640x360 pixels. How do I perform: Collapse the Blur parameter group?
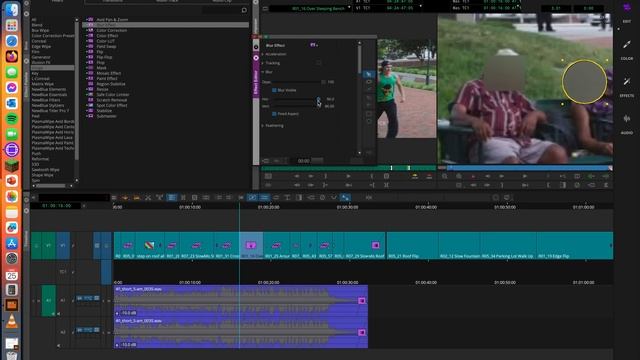[263, 72]
